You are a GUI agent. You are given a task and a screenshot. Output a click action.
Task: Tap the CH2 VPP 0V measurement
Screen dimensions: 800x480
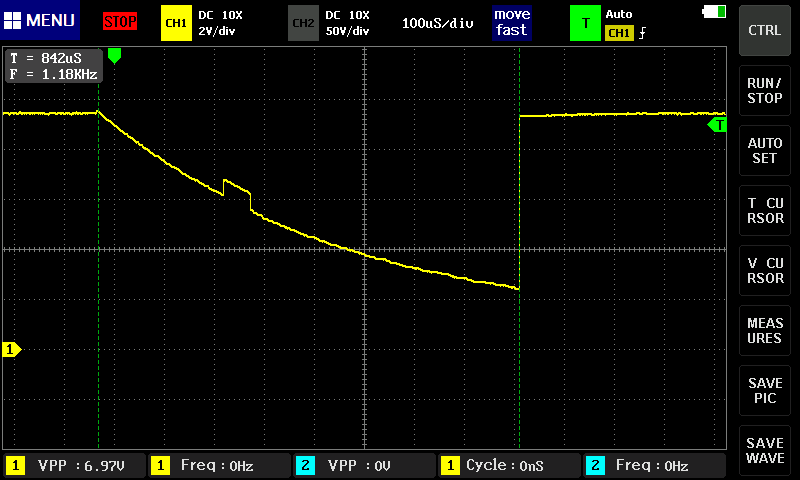tap(364, 465)
